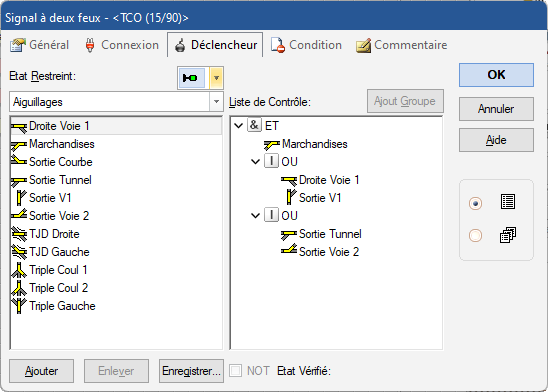Select Sortie Tunnel icon in control list
This screenshot has height=392, width=548.
click(x=289, y=234)
